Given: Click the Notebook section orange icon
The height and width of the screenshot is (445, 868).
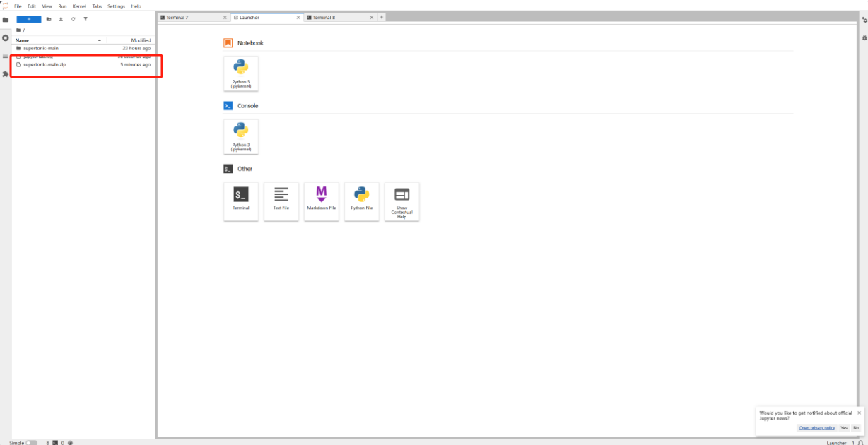Looking at the screenshot, I should 228,43.
